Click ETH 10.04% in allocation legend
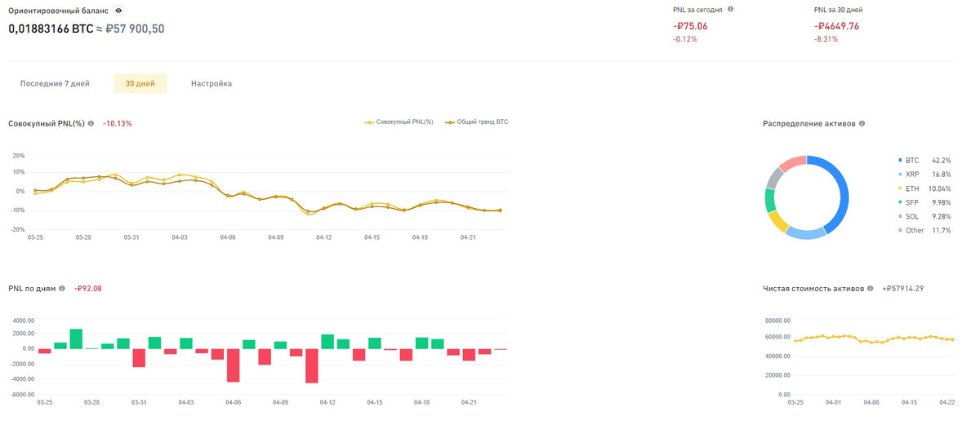This screenshot has width=980, height=425. point(923,188)
